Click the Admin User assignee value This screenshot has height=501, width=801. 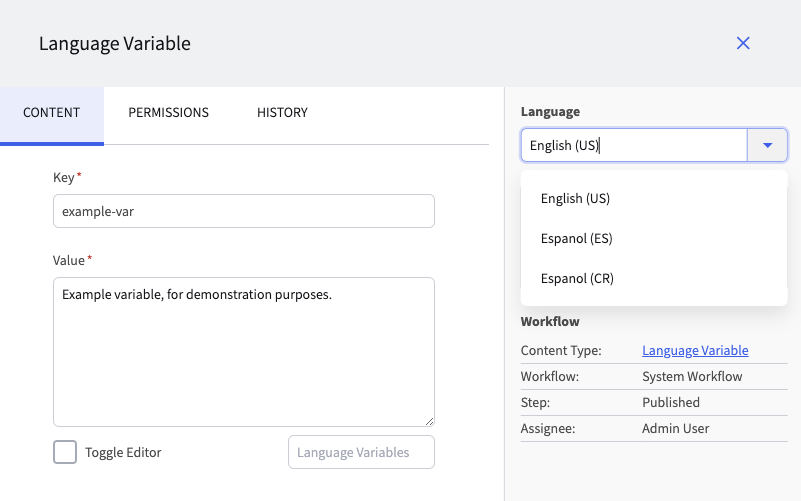point(676,429)
